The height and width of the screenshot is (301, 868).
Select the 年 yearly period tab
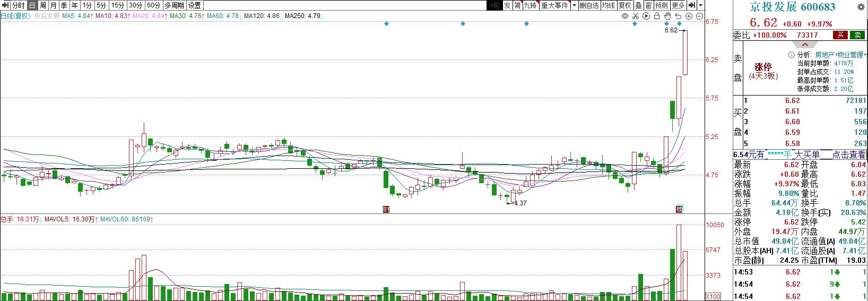(x=75, y=5)
